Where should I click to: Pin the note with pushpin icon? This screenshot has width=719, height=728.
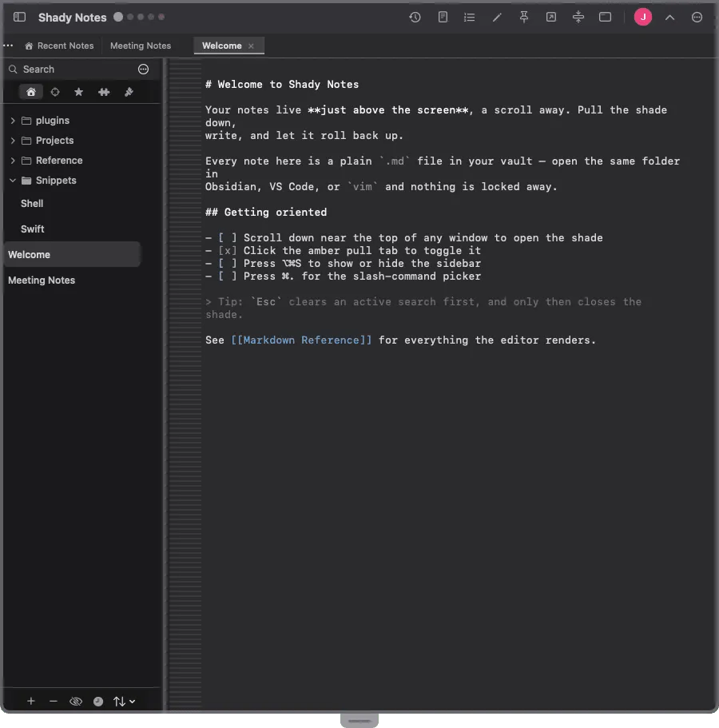click(524, 17)
